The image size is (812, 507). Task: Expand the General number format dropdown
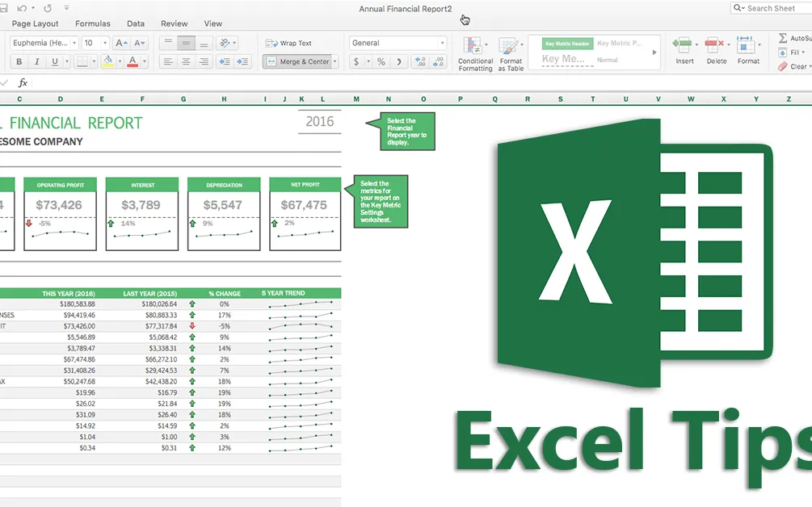click(x=442, y=43)
